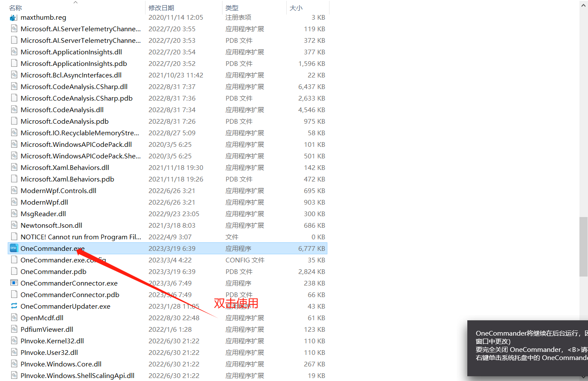Screen dimensions: 588x381
Task: Click type CONFIG 文件 of OneCommander.exe.config
Action: click(245, 260)
